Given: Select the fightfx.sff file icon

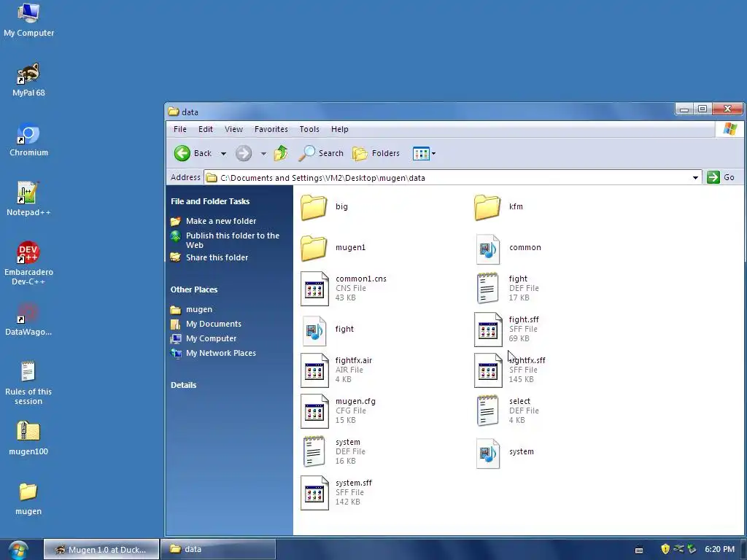Looking at the screenshot, I should [x=488, y=370].
